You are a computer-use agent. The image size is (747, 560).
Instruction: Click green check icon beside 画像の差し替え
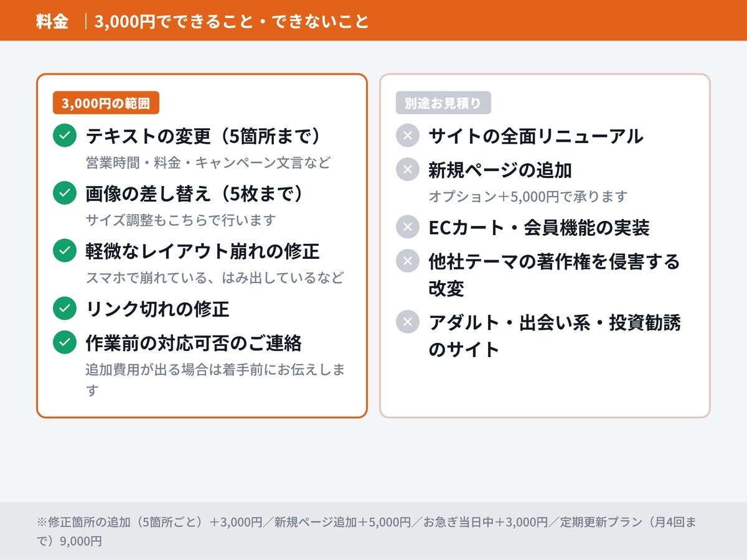point(65,194)
